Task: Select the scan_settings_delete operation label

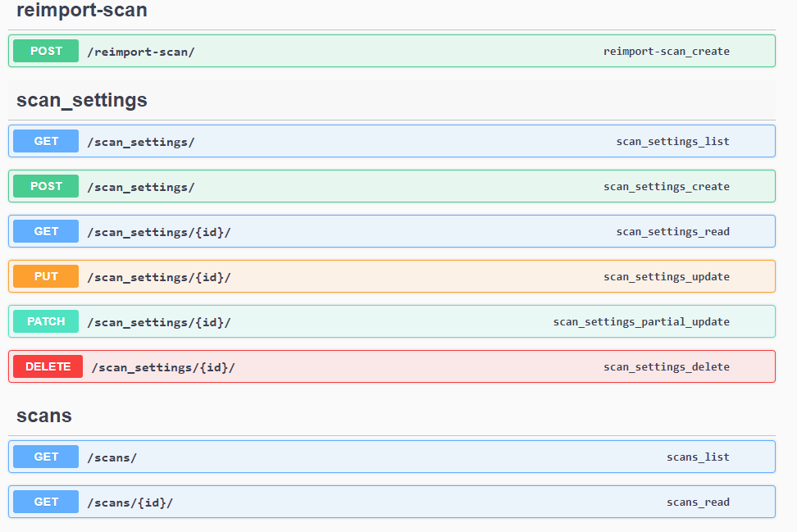Action: click(666, 367)
